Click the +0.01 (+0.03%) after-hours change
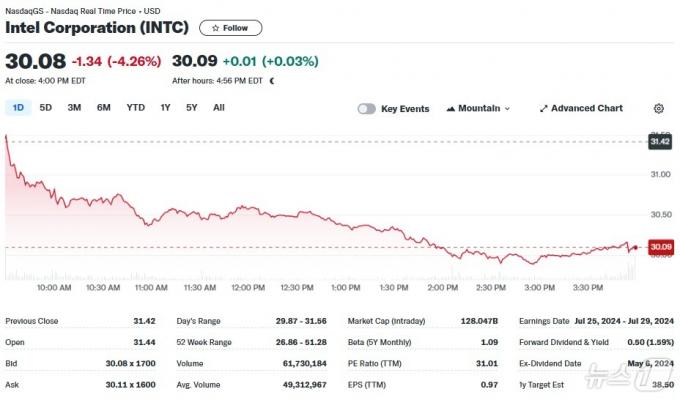Image resolution: width=680 pixels, height=400 pixels. pos(271,61)
